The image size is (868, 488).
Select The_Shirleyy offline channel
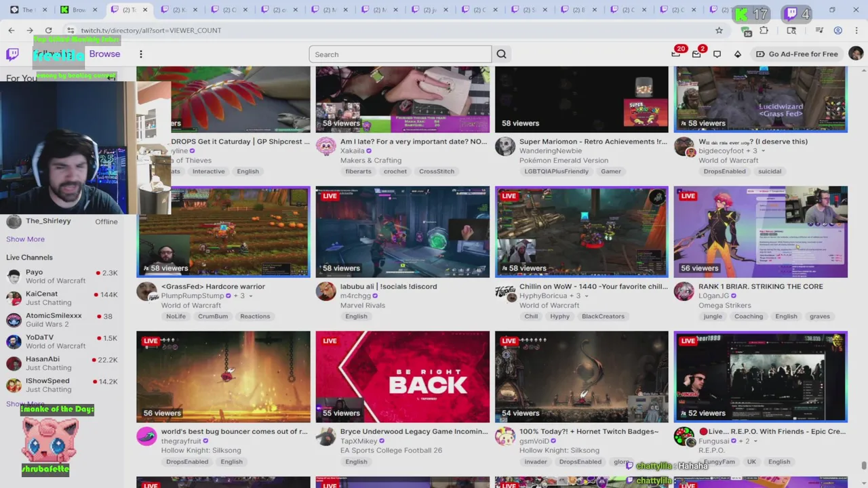62,222
